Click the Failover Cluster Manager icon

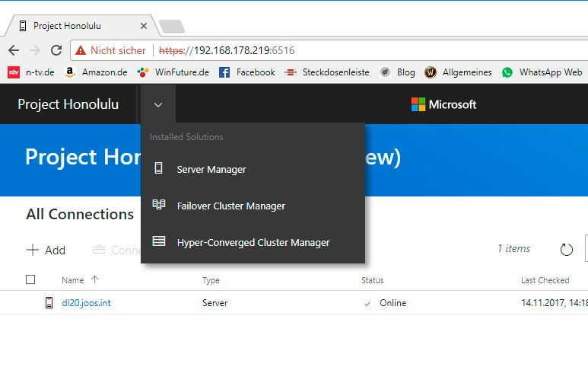pyautogui.click(x=159, y=204)
